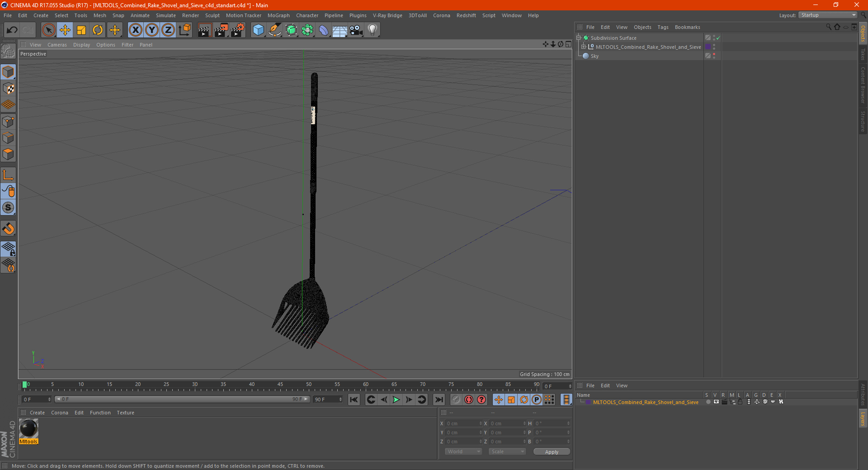This screenshot has height=470, width=868.
Task: Click the viewport maximize toggle icon
Action: tap(568, 44)
